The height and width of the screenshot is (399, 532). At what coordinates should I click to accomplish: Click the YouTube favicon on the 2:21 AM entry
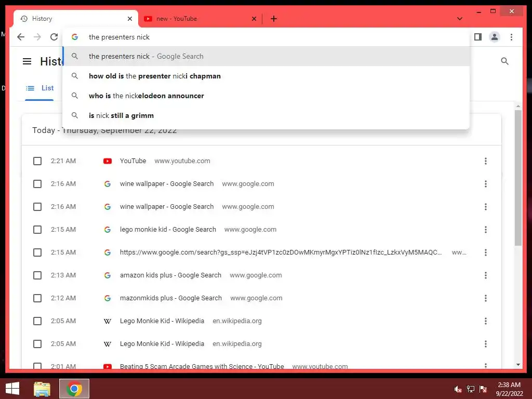point(108,161)
